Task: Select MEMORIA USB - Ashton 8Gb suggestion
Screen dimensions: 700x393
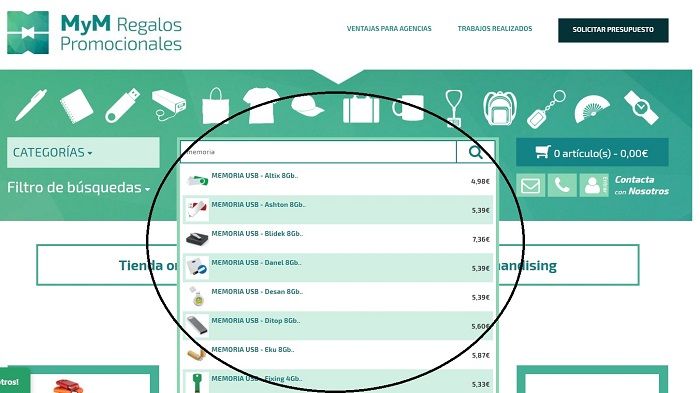Action: click(x=338, y=209)
